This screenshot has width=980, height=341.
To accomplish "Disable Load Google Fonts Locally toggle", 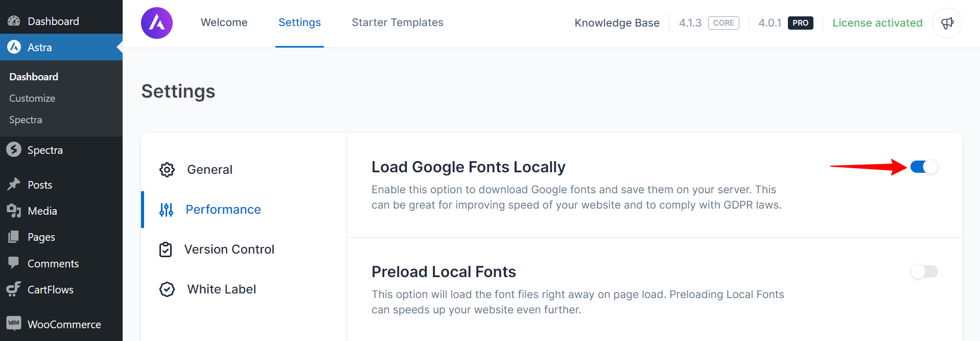I will coord(924,167).
